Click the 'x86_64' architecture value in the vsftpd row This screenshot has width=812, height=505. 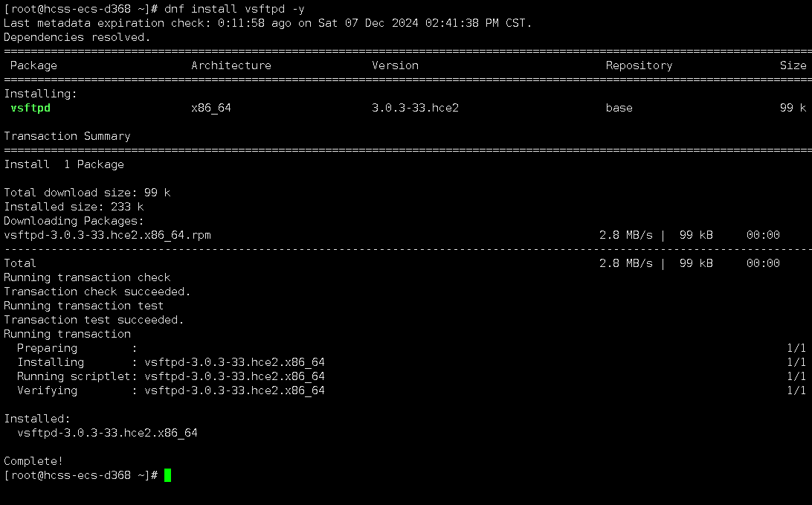pos(210,108)
